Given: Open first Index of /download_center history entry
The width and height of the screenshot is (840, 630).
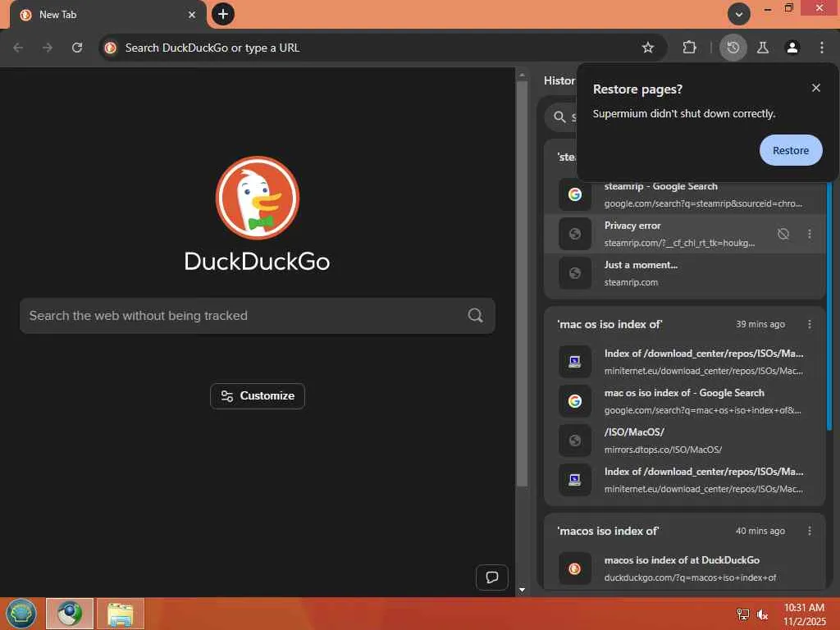Looking at the screenshot, I should pyautogui.click(x=685, y=362).
